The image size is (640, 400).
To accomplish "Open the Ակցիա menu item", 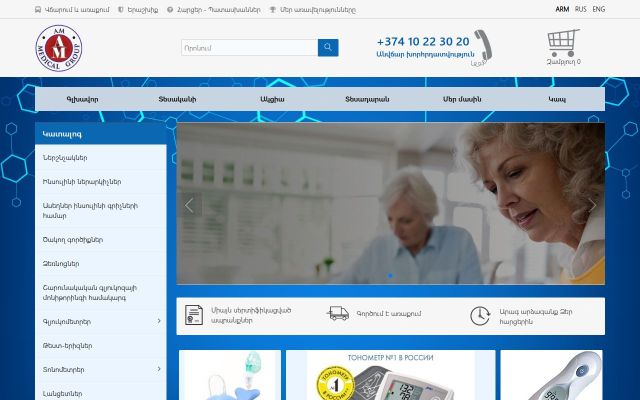I will tap(272, 99).
